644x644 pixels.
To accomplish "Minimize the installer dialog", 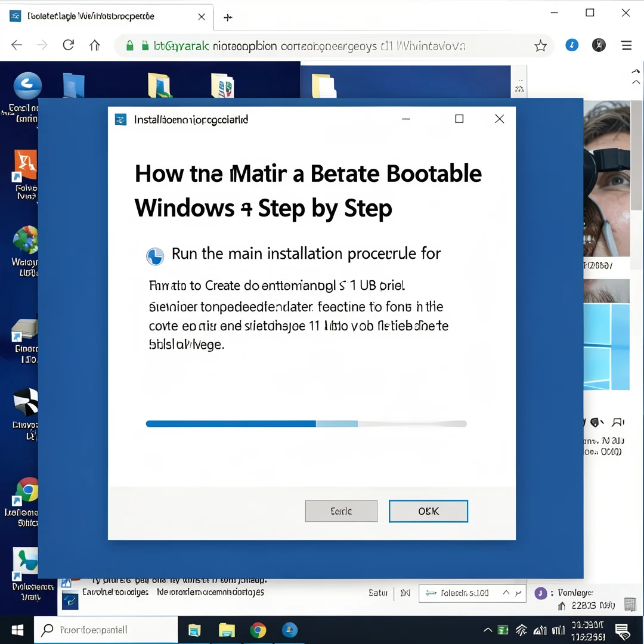I will coord(406,119).
